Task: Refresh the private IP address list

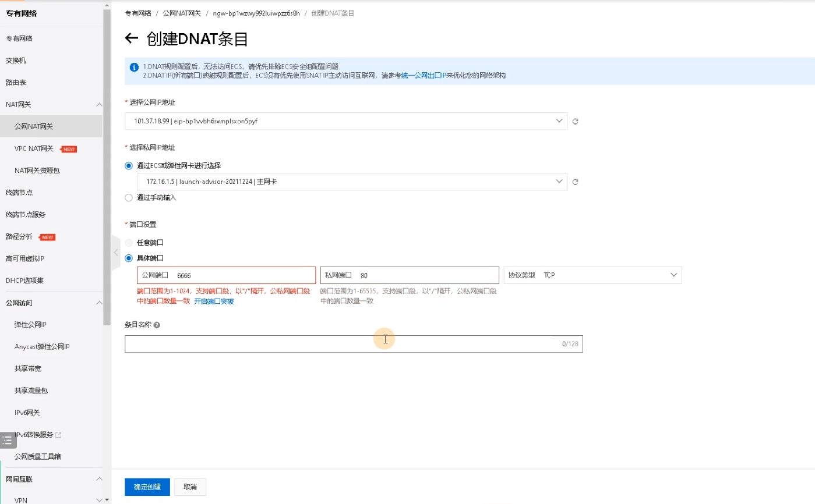Action: coord(575,182)
